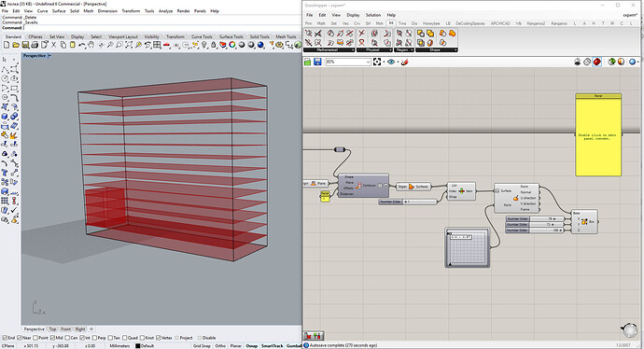Open the Solution menu in Grasshopper
The image size is (644, 349).
[x=373, y=15]
